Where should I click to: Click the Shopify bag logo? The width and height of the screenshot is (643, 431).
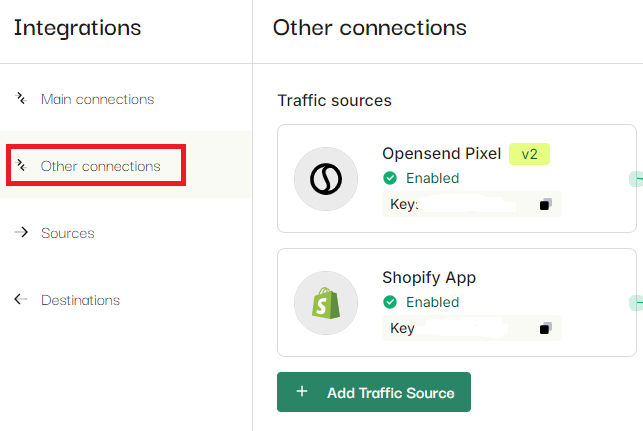326,303
